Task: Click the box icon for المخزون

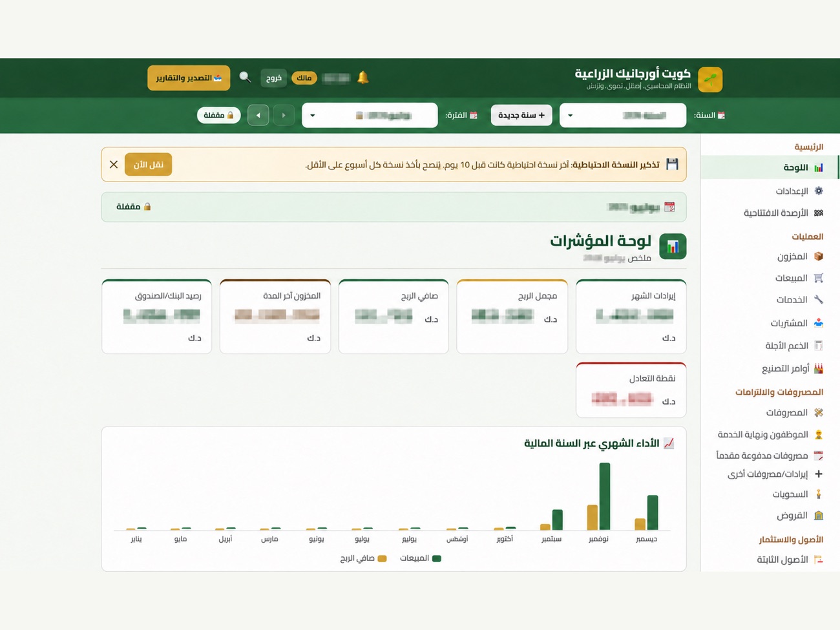Action: pos(819,257)
